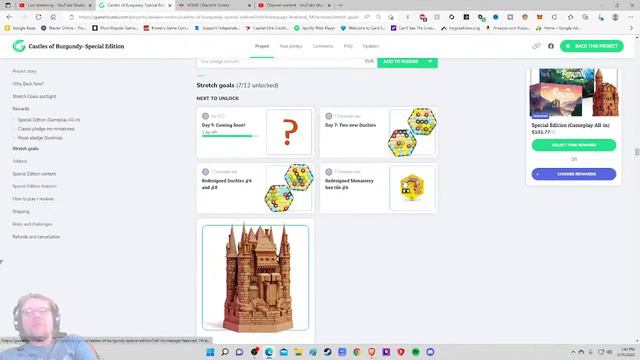Open Redesigned Duchies #4 and #8 image
The image size is (640, 360).
click(289, 187)
